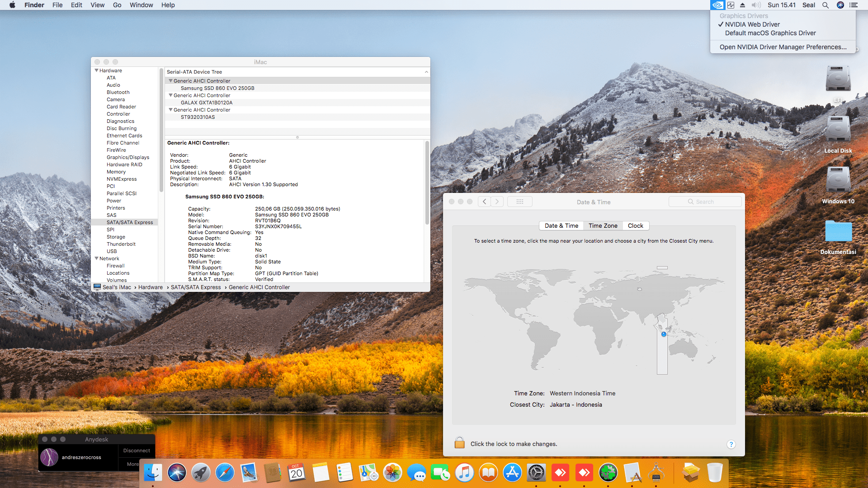Open the Dokumentasi desktop folder
868x488 pixels.
point(838,231)
